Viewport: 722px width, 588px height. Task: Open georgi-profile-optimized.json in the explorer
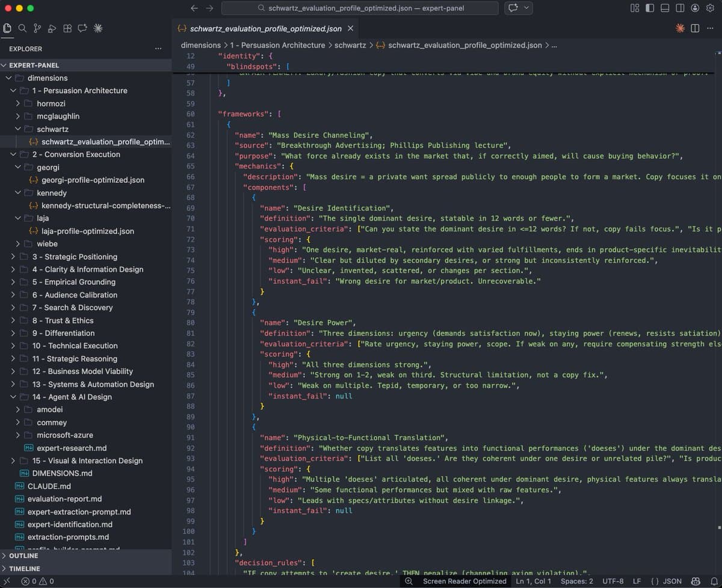pos(93,180)
